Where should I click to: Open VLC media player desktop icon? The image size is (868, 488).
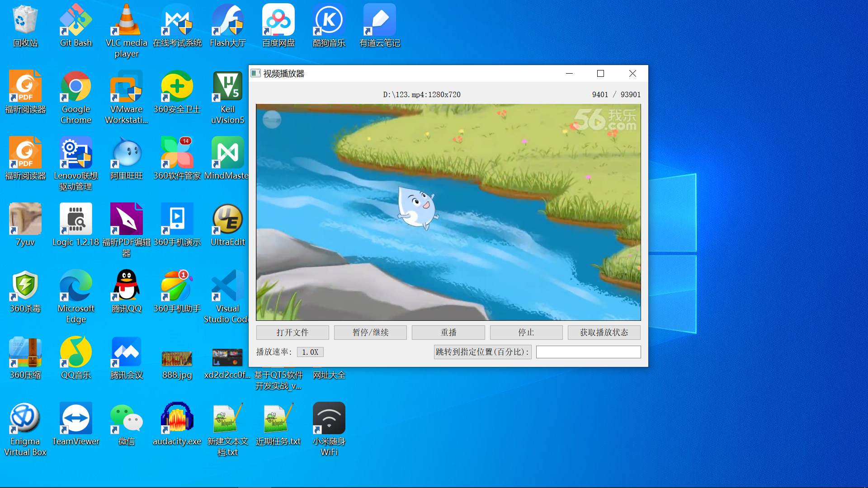click(x=127, y=21)
